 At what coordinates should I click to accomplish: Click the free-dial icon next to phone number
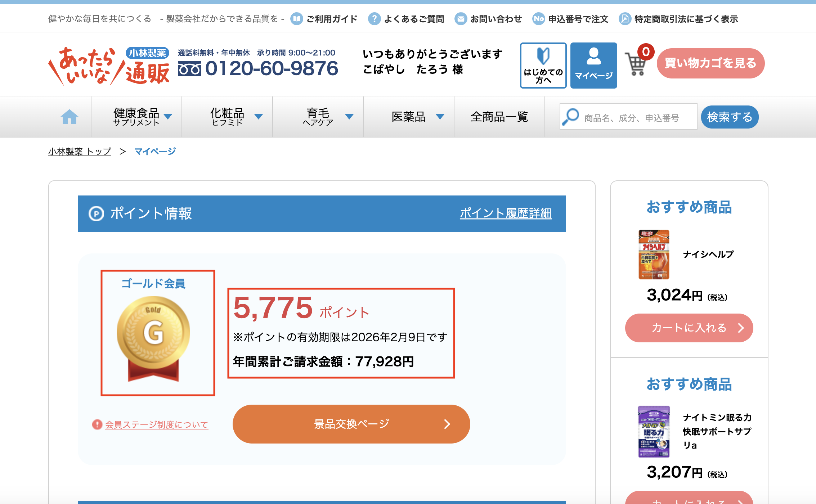(189, 69)
